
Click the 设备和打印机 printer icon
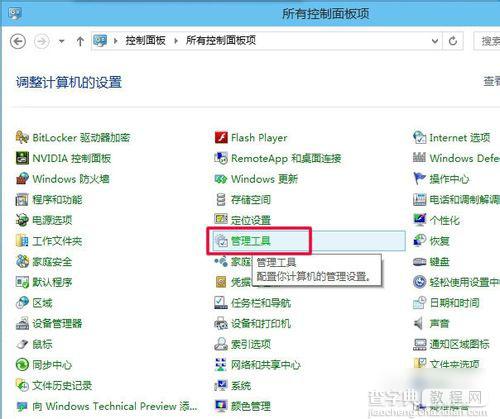pos(221,323)
